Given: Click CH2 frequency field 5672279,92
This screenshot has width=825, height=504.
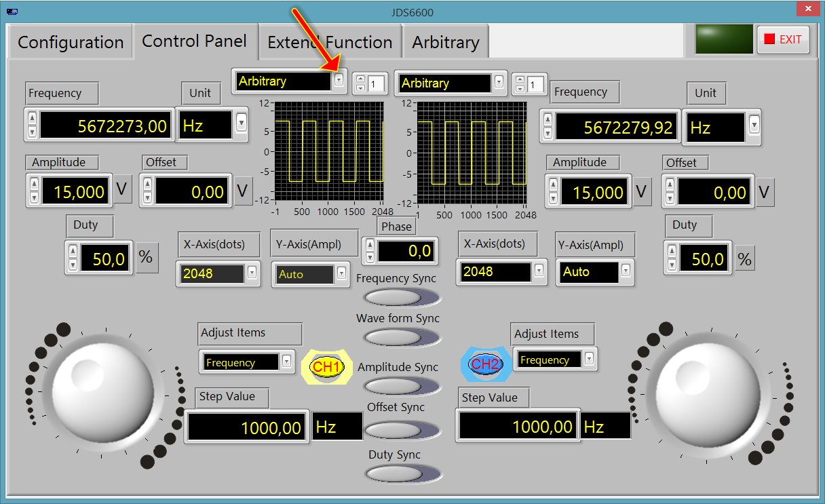Looking at the screenshot, I should pyautogui.click(x=617, y=127).
